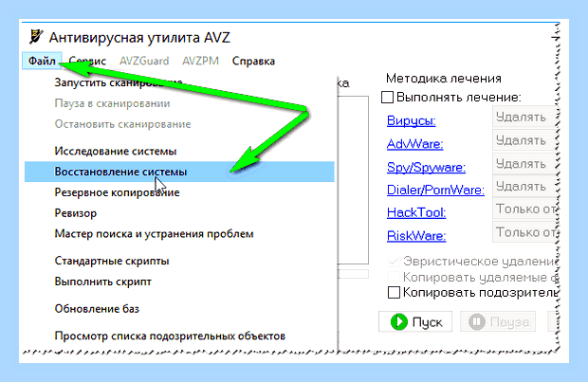Select Выполнить скрипт menu item
588x382 pixels.
pos(179,282)
